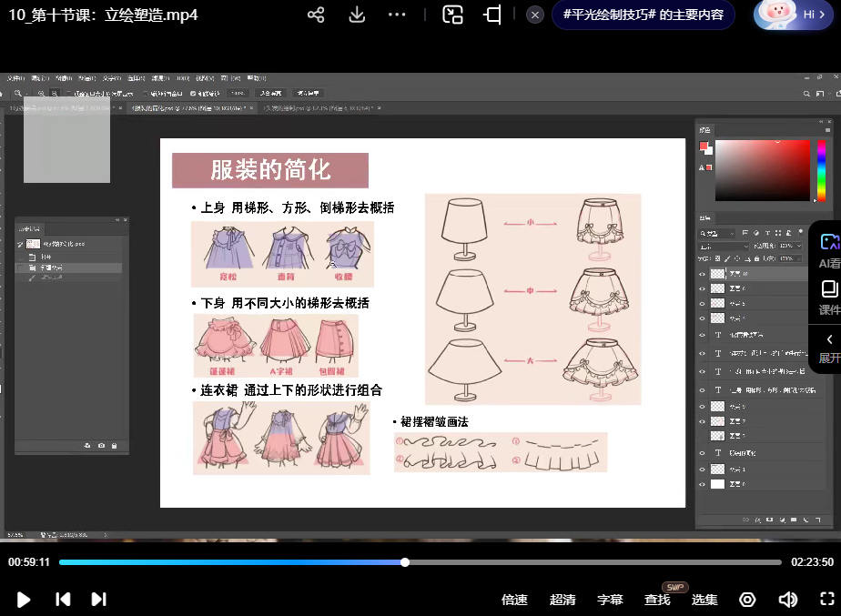Screen dimensions: 841x616
Task: Open the 超清 video quality menu
Action: click(x=562, y=600)
